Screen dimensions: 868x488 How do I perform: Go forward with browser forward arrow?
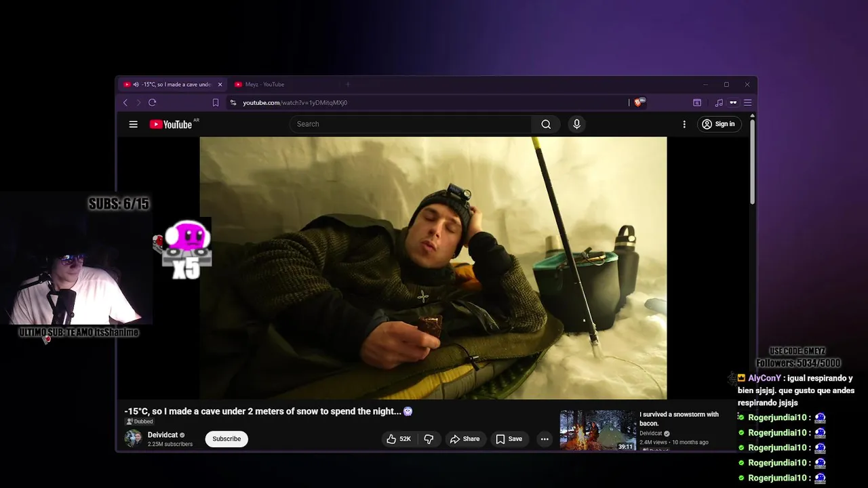(138, 102)
